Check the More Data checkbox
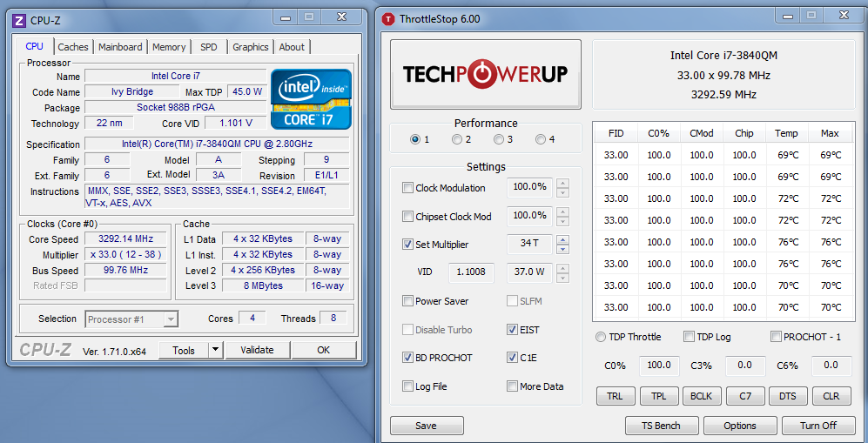The image size is (868, 443). [512, 386]
